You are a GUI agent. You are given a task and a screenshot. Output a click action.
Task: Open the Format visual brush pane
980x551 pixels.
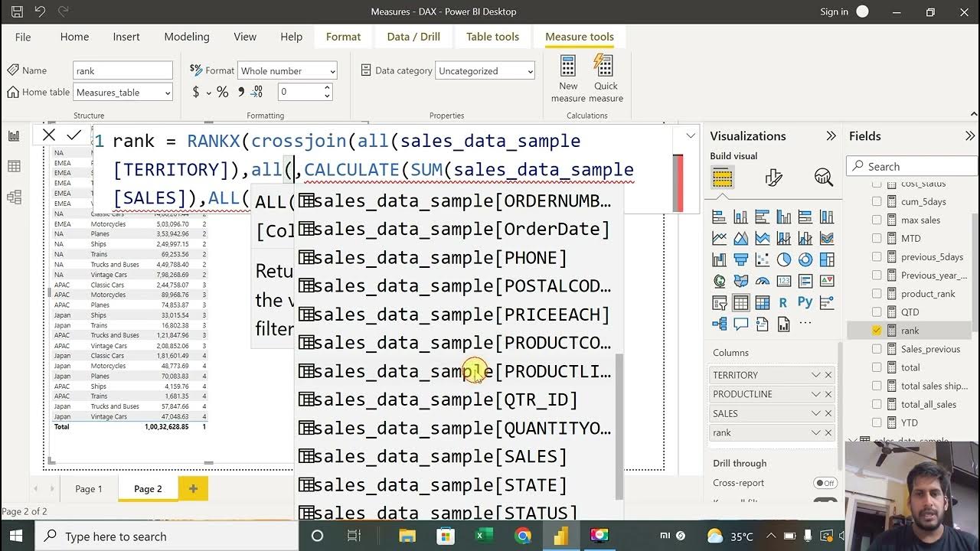tap(774, 178)
